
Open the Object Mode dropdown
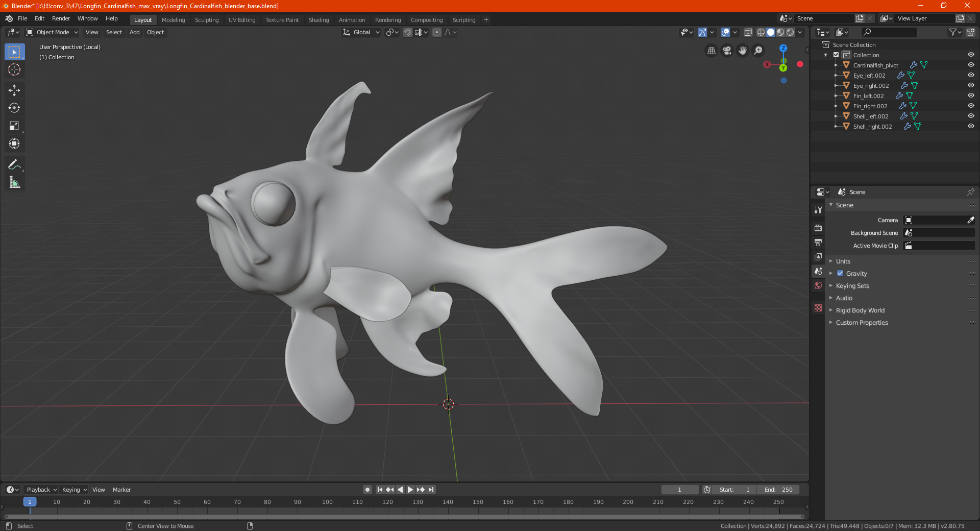(52, 32)
